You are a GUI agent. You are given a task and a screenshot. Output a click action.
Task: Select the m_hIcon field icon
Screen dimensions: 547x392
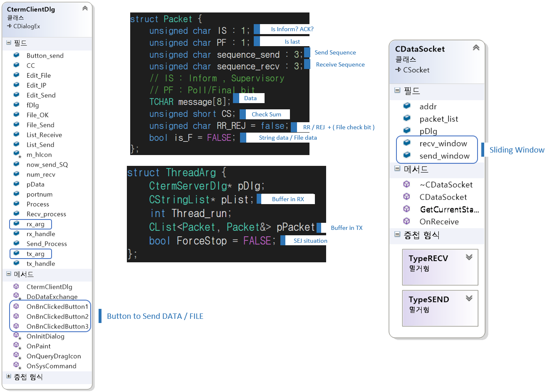click(17, 154)
